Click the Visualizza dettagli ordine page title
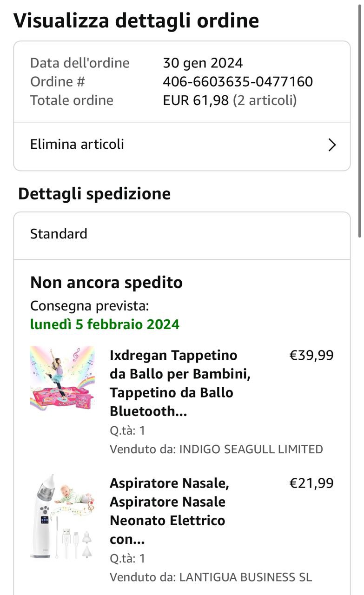364x595 pixels. pos(136,21)
